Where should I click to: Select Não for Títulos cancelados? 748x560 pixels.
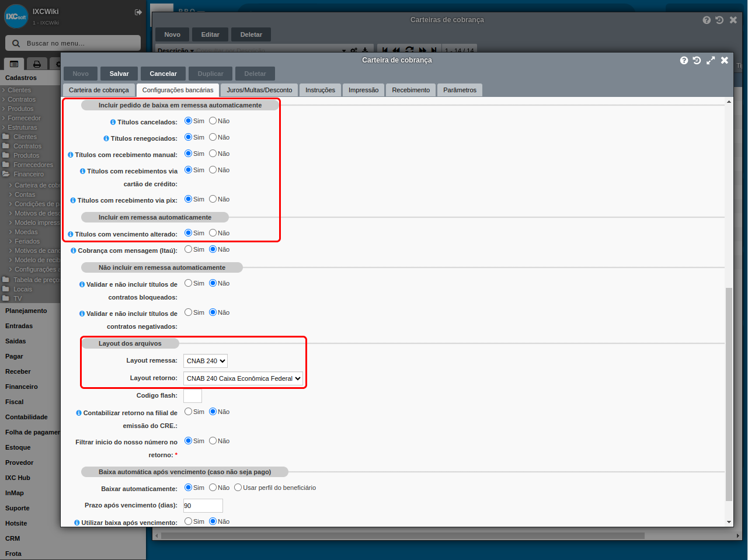pyautogui.click(x=213, y=121)
